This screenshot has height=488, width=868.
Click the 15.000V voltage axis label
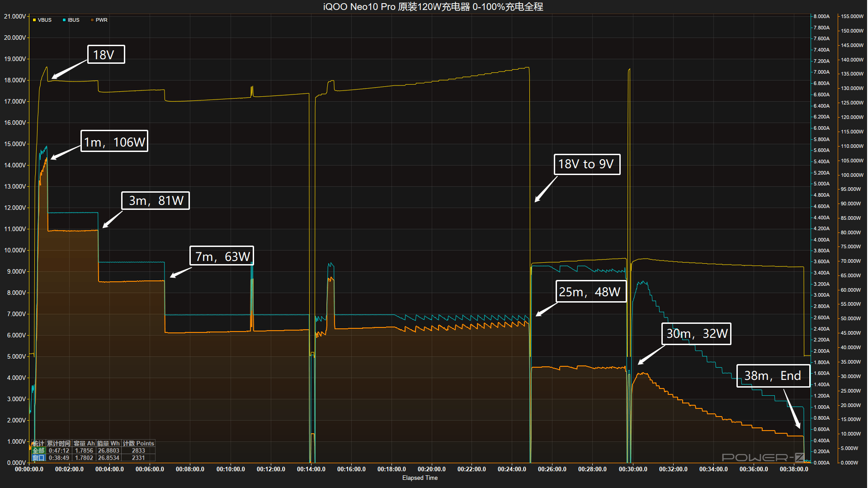click(x=15, y=144)
